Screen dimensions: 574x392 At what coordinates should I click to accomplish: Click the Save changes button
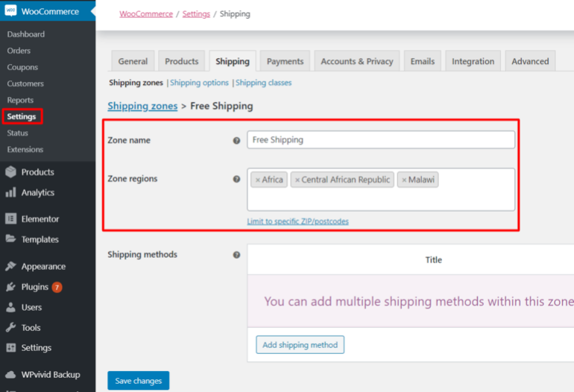click(138, 381)
